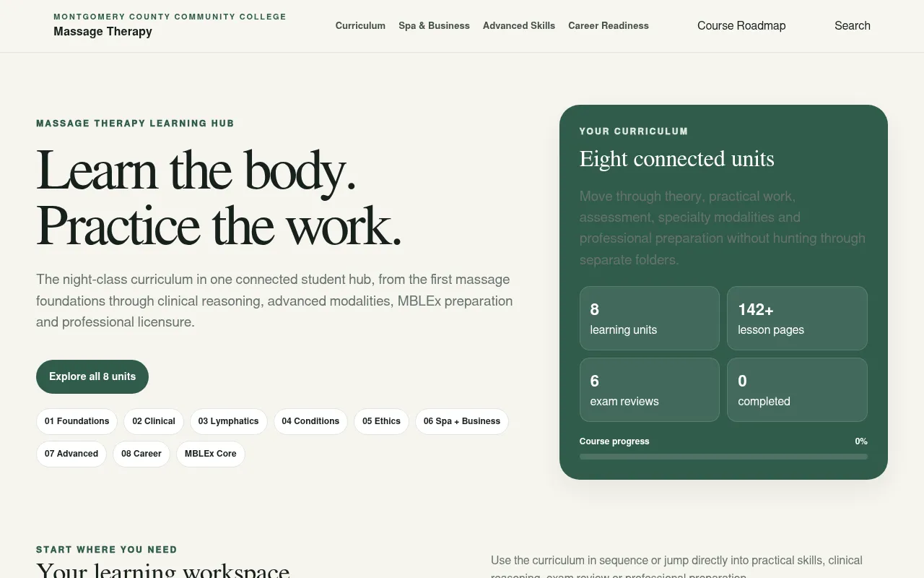Go to Advanced Skills section
Screen dimensions: 924x578
[519, 25]
